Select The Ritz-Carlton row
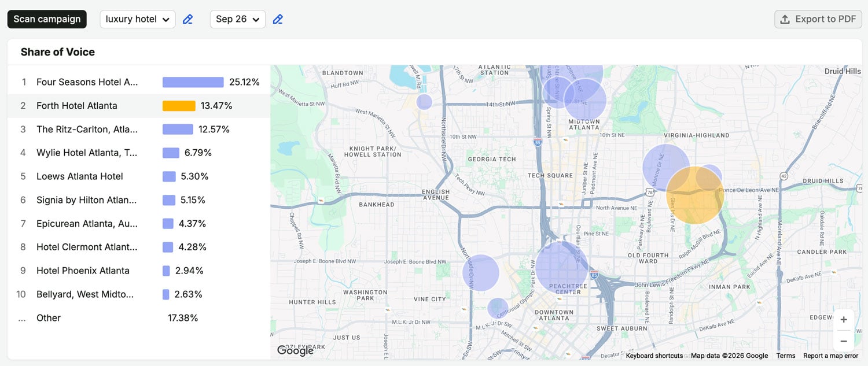Viewport: 868px width, 366px height. [139, 130]
